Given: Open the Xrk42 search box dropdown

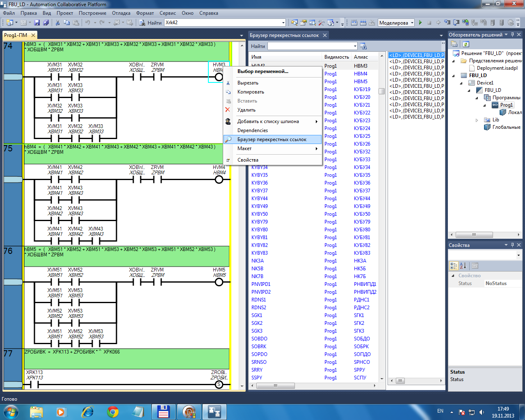Looking at the screenshot, I should pos(283,23).
